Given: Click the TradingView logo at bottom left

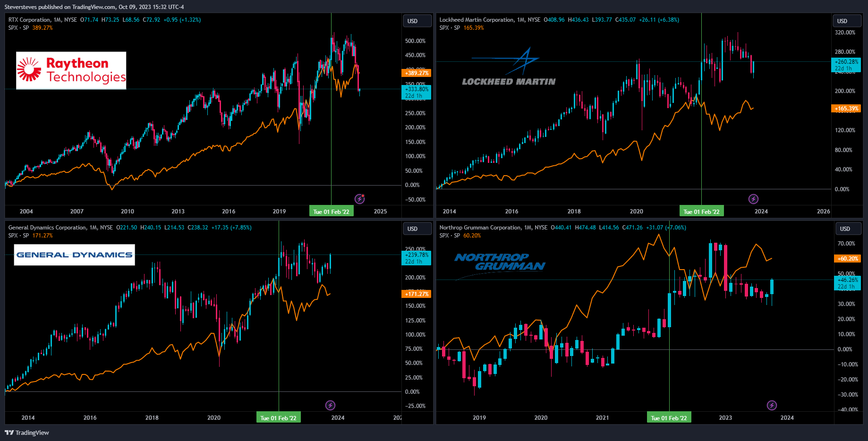Looking at the screenshot, I should click(x=27, y=433).
